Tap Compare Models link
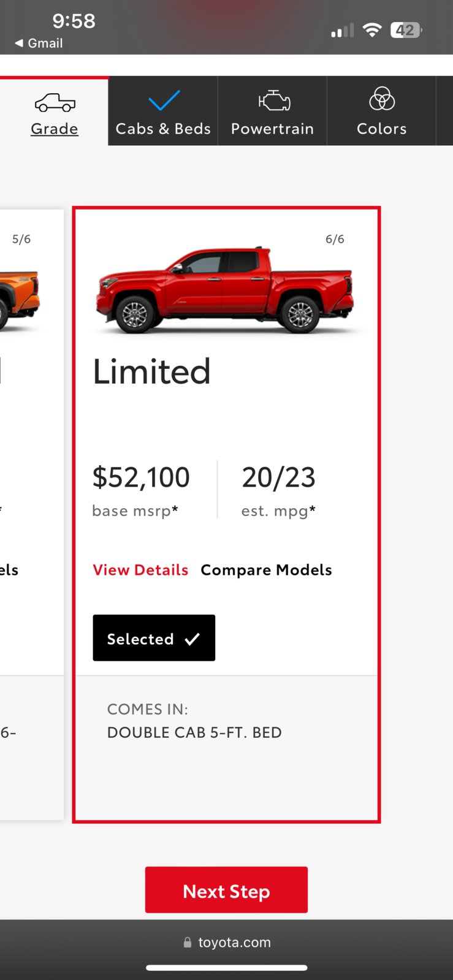 pyautogui.click(x=266, y=570)
